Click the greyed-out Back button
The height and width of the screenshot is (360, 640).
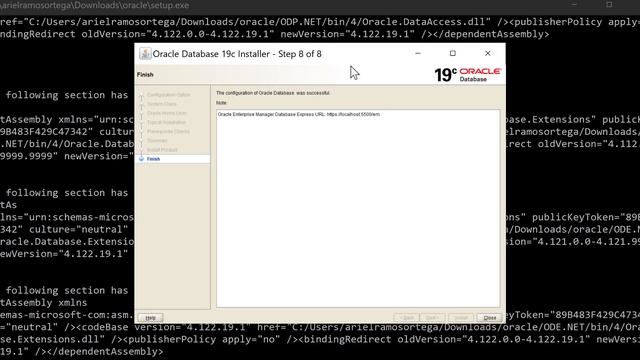click(x=406, y=318)
